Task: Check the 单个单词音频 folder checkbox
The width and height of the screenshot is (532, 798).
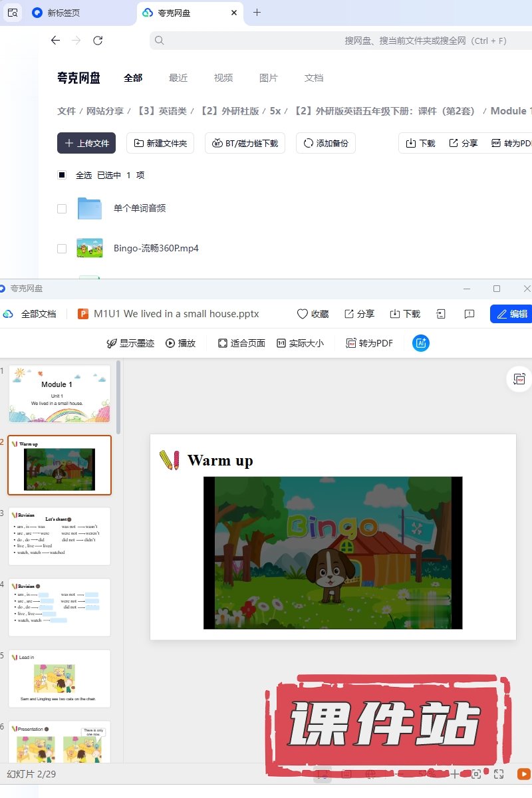Action: tap(62, 208)
